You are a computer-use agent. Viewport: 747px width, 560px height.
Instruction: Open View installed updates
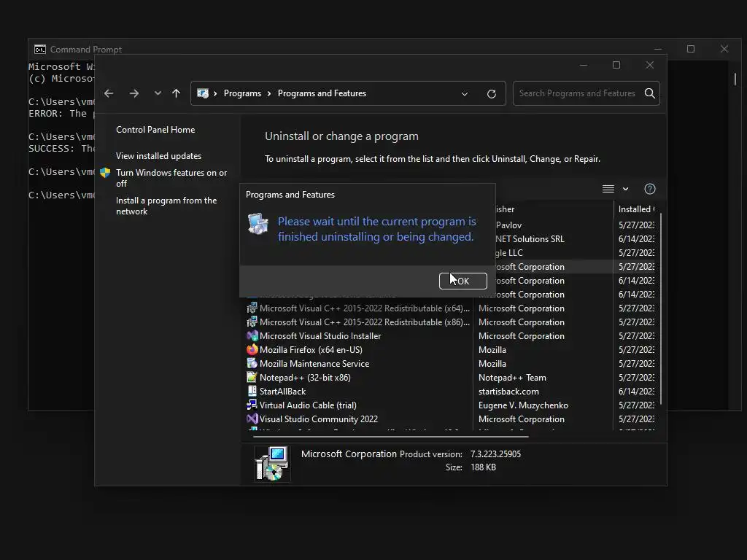(158, 156)
